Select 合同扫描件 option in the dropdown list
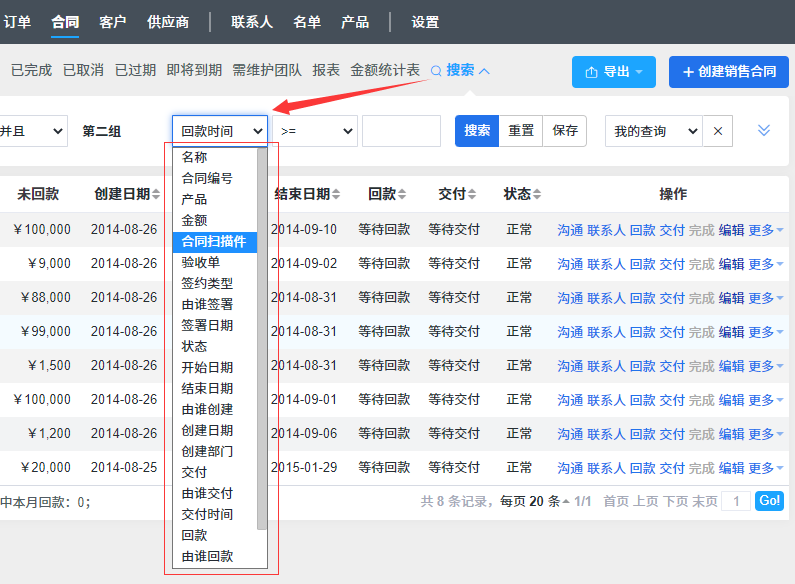 pyautogui.click(x=214, y=241)
